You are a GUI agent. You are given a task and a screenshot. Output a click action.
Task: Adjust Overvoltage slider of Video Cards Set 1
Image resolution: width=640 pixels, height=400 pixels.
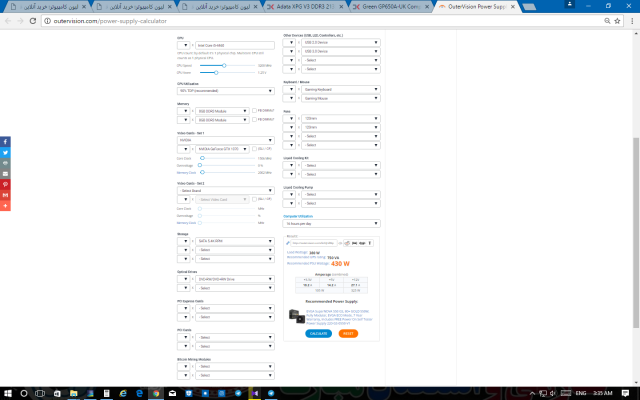pos(200,165)
